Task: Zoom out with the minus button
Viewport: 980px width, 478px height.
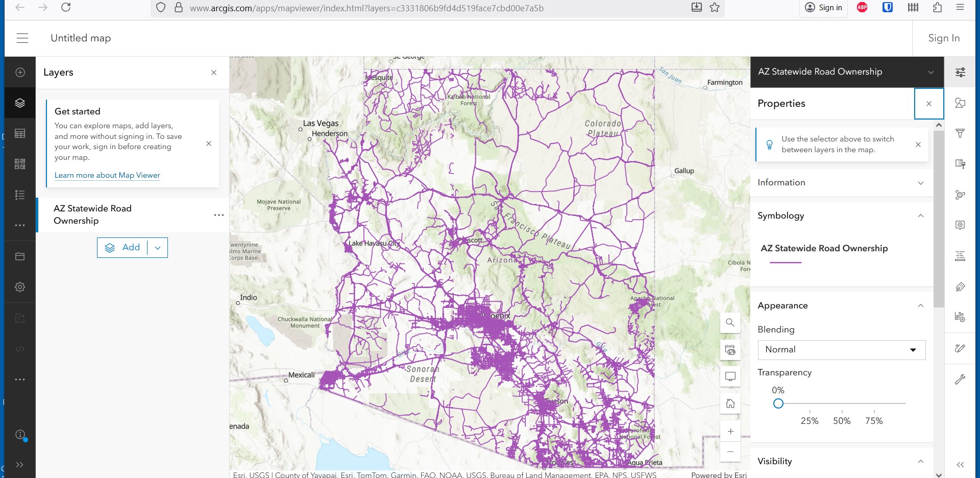Action: tap(730, 452)
